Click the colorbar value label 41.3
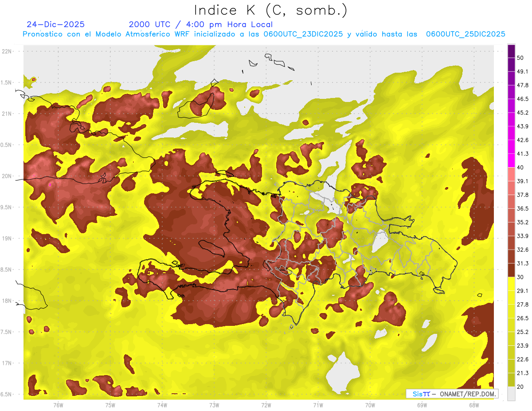Viewport: 532px width, 411px height. 523,154
